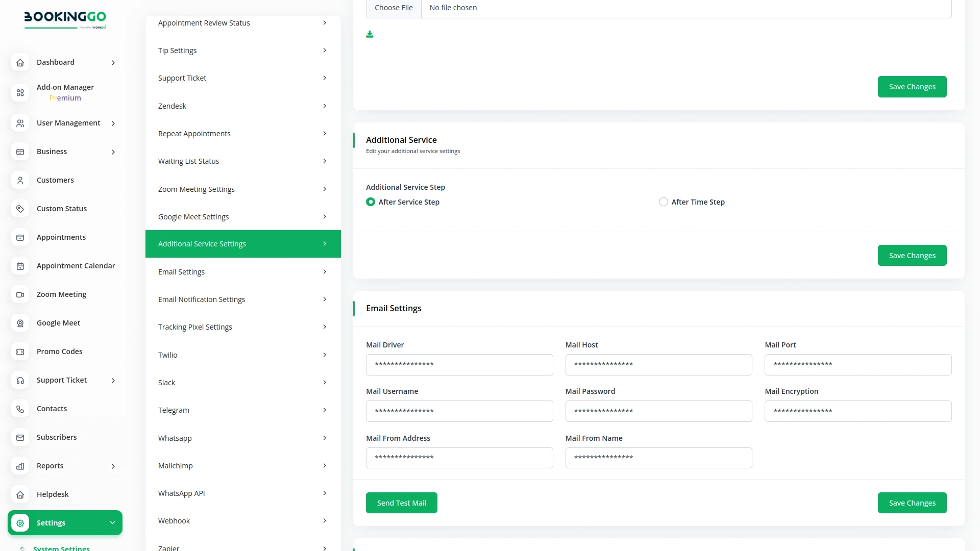Click the Promo Codes ticket icon

[20, 352]
